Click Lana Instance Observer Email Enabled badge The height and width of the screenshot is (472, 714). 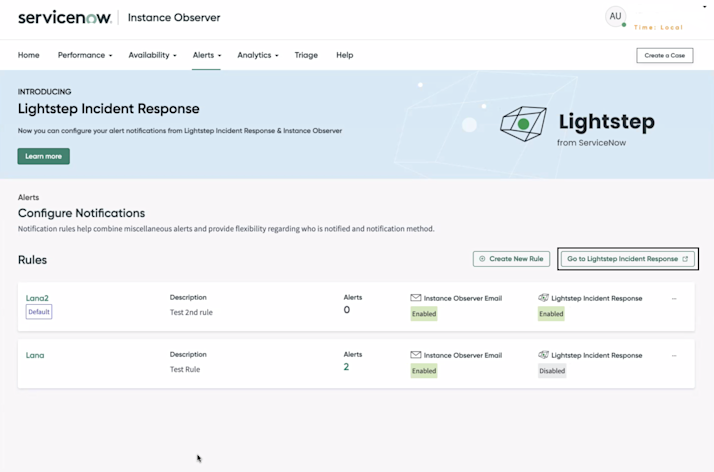(424, 370)
